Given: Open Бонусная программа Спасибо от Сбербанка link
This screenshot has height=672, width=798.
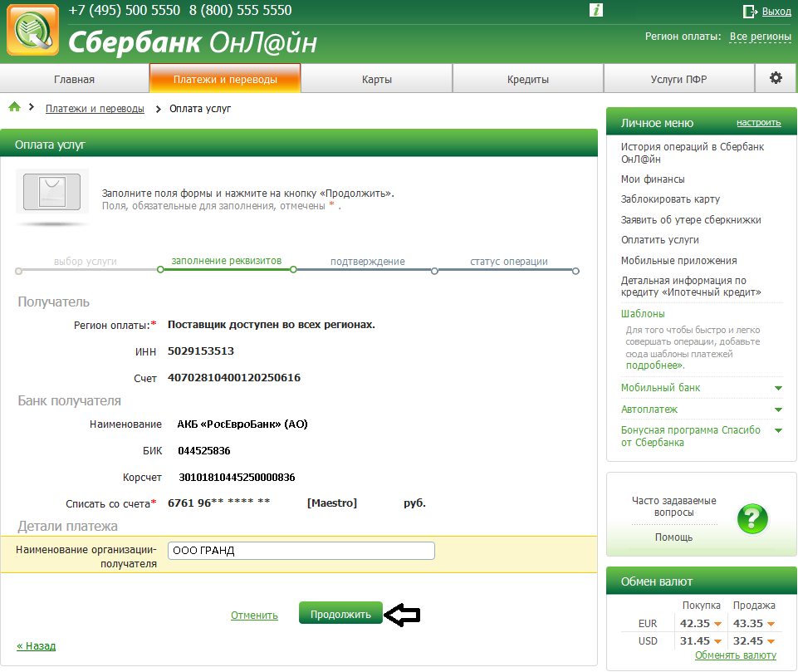Looking at the screenshot, I should tap(690, 436).
